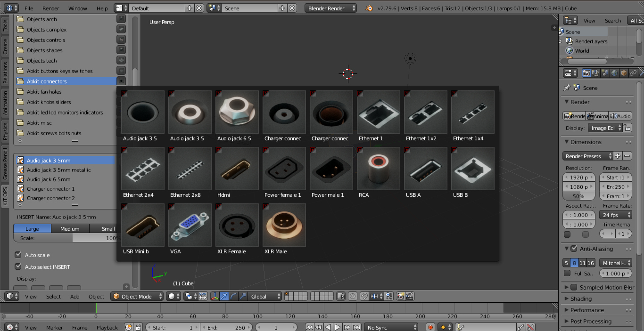644x331 pixels.
Task: Open the Render menu
Action: click(x=50, y=8)
